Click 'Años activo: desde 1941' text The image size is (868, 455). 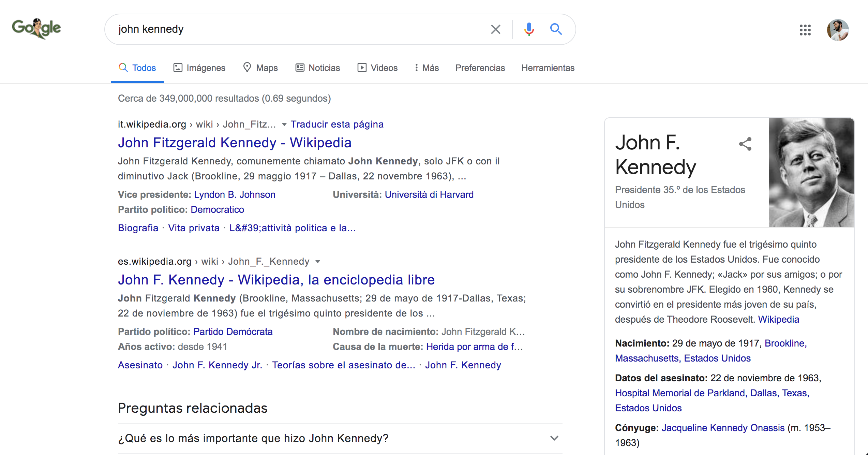(173, 347)
